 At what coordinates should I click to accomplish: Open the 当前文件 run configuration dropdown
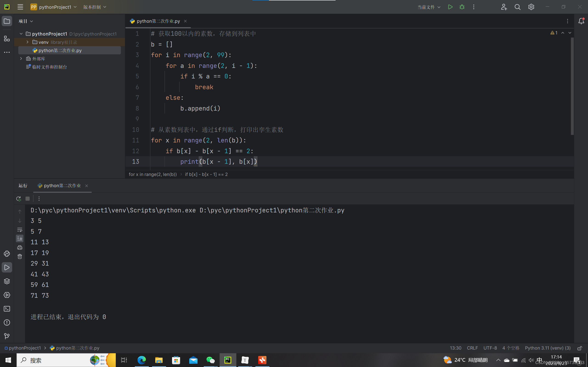pos(429,7)
